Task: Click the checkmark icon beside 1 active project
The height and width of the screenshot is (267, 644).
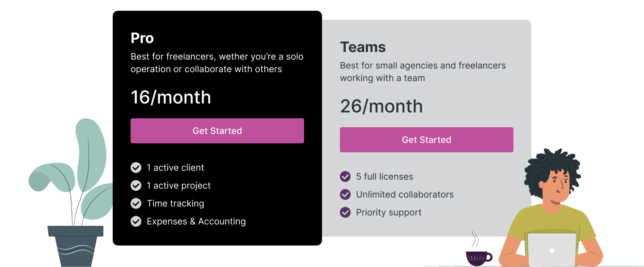Action: coord(136,185)
